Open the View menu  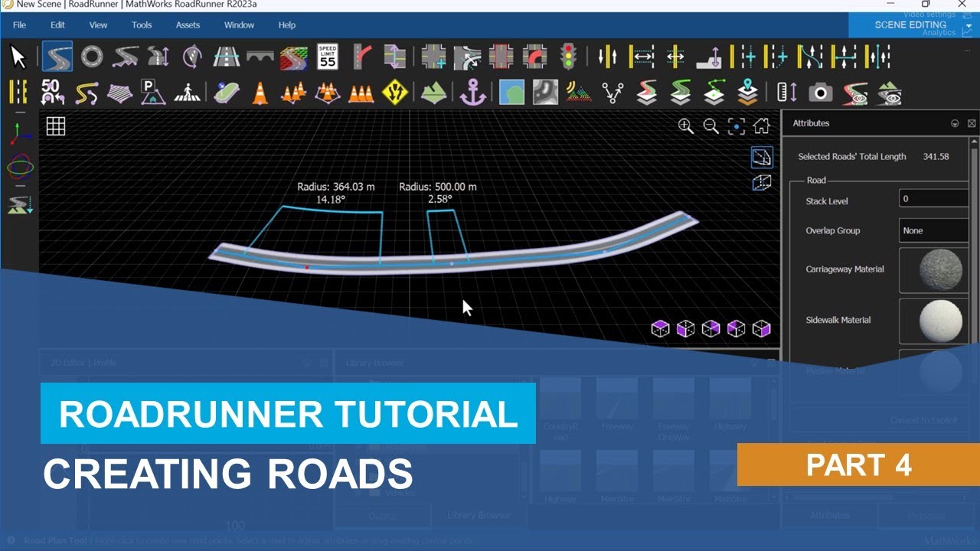pyautogui.click(x=99, y=24)
